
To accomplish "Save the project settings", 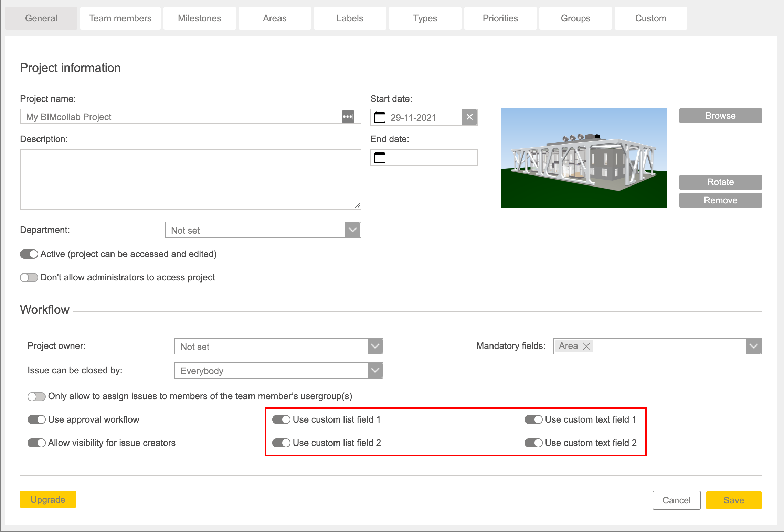I will pyautogui.click(x=734, y=500).
